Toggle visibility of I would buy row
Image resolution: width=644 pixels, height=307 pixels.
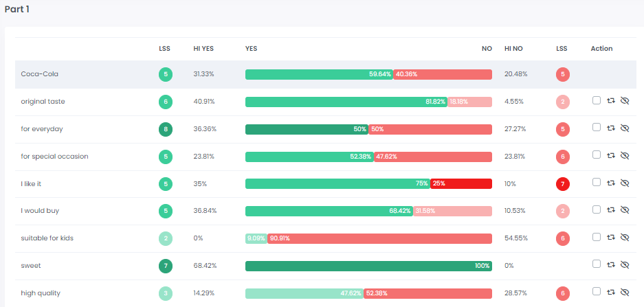coord(625,210)
